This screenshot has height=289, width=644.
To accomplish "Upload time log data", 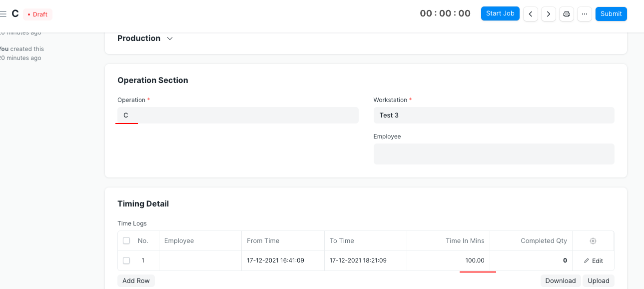I will tap(598, 280).
